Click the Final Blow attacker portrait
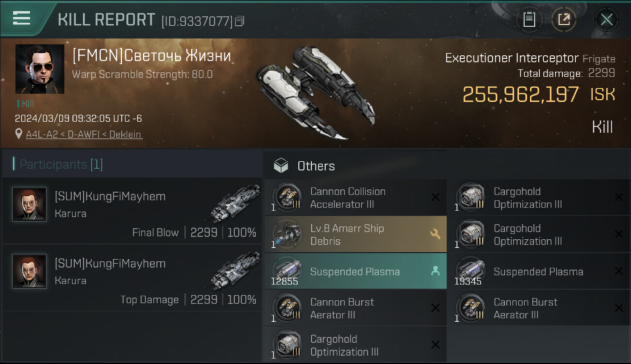Screen dimensions: 631x364 click(x=30, y=204)
